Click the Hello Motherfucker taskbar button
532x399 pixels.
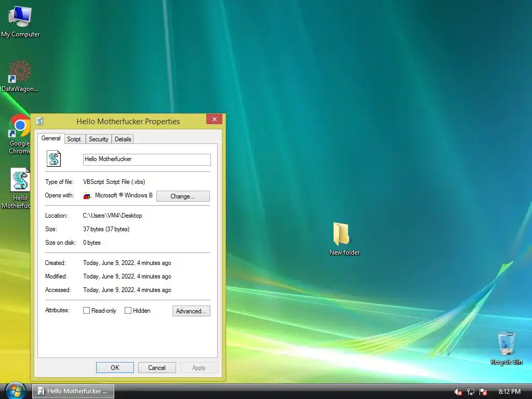73,391
